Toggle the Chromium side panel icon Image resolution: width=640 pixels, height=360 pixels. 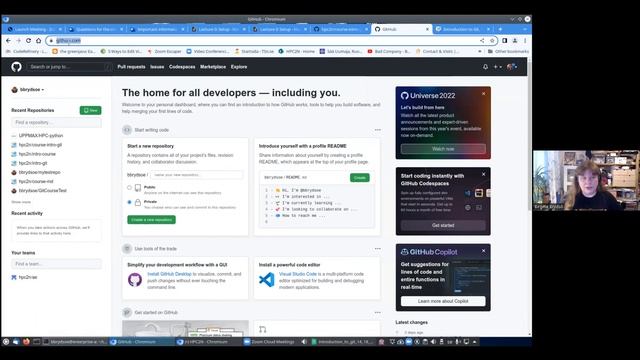click(x=505, y=40)
